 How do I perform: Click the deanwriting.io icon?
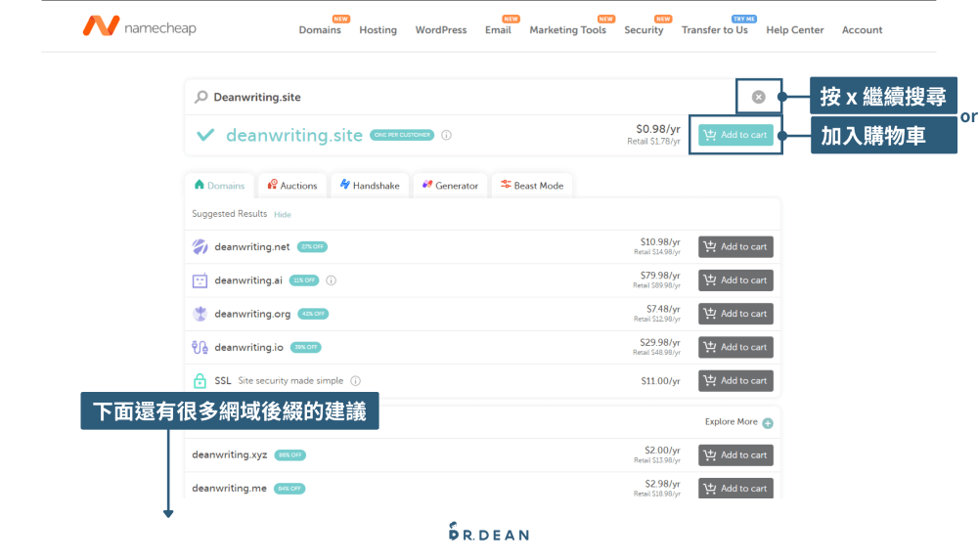[200, 347]
